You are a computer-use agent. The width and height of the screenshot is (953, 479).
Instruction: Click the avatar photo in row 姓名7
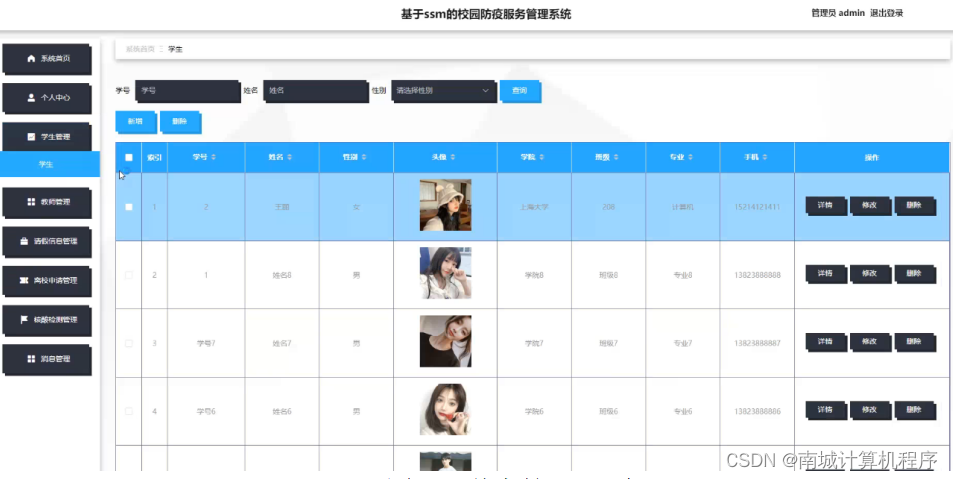pyautogui.click(x=446, y=342)
